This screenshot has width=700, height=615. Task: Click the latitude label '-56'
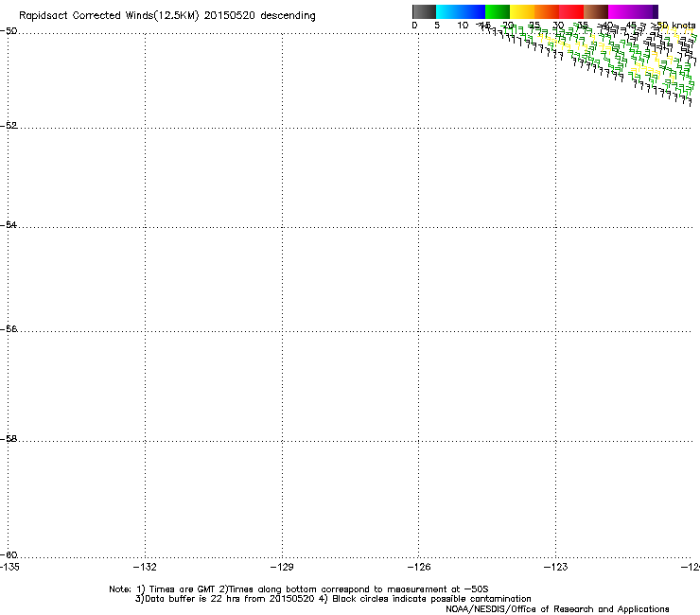tap(9, 328)
